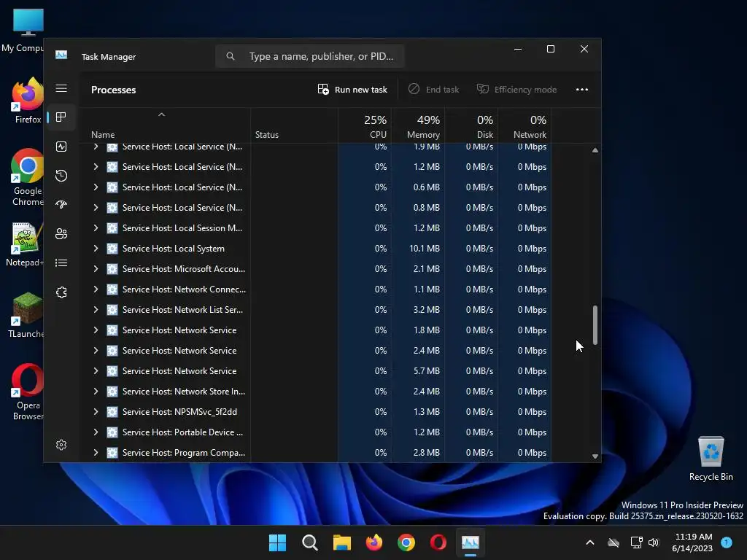Viewport: 747px width, 560px height.
Task: Expand Service Host: NPSMSvc_5f2dd row
Action: [96, 412]
